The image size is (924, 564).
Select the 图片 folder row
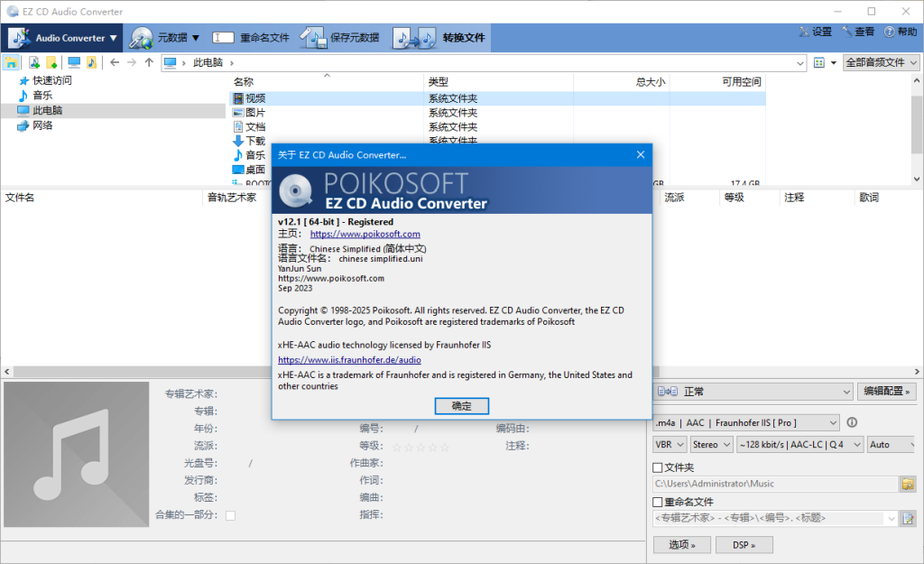click(498, 113)
